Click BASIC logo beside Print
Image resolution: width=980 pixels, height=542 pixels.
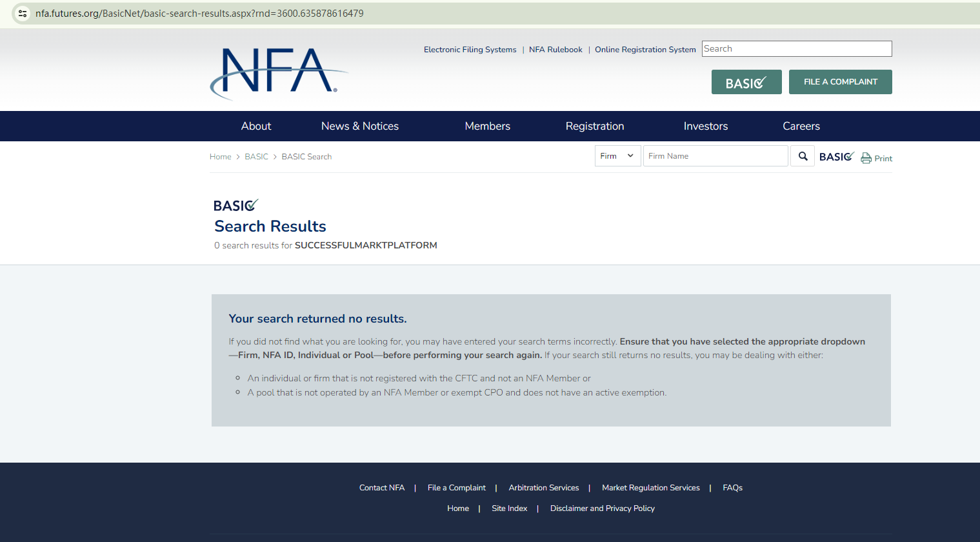pyautogui.click(x=837, y=157)
